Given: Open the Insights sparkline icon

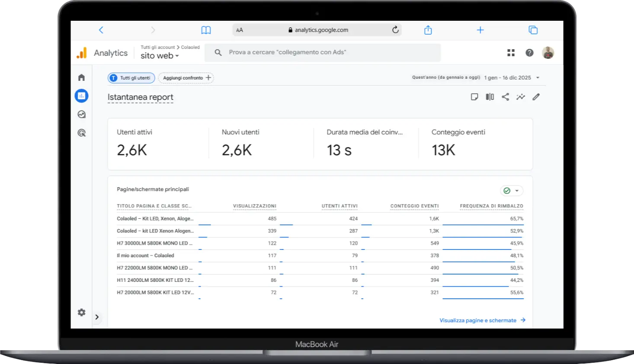Looking at the screenshot, I should coord(521,97).
